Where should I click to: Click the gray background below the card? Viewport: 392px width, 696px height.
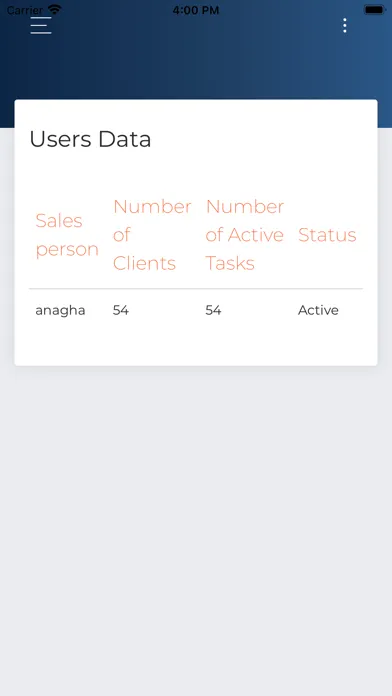[196, 530]
